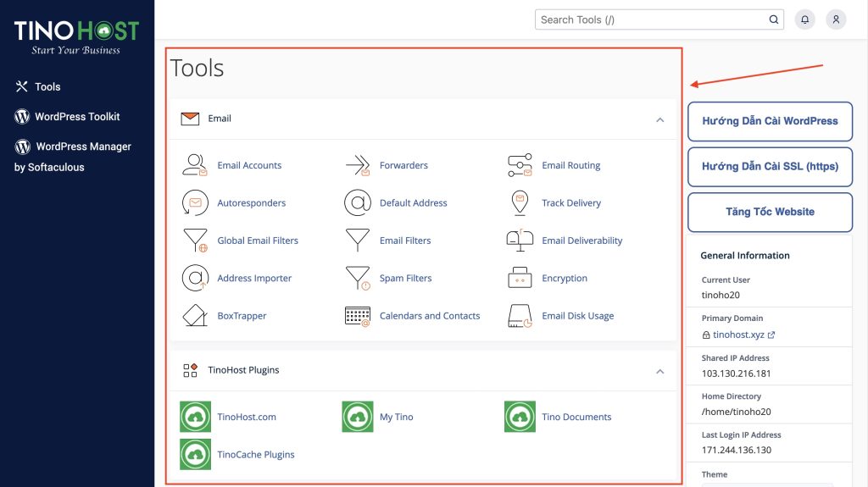Click the Global Email Filters funnel icon
This screenshot has height=487, width=868.
pyautogui.click(x=195, y=241)
